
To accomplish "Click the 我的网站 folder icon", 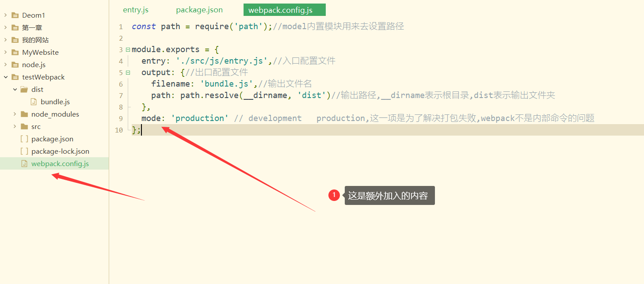I will (15, 40).
